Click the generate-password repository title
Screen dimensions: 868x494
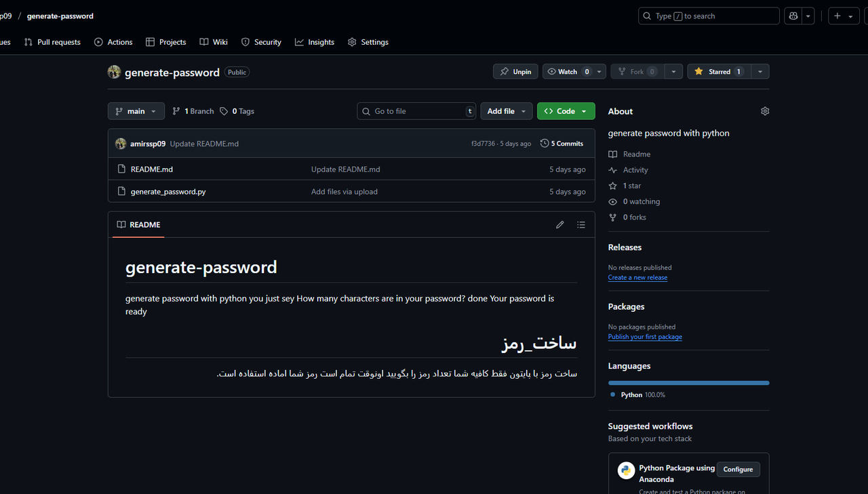(x=172, y=73)
